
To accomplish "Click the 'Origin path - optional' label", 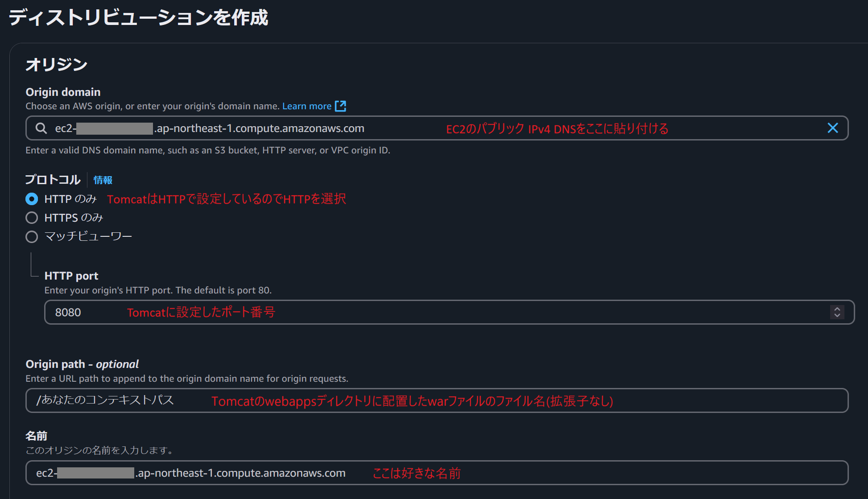I will 82,364.
